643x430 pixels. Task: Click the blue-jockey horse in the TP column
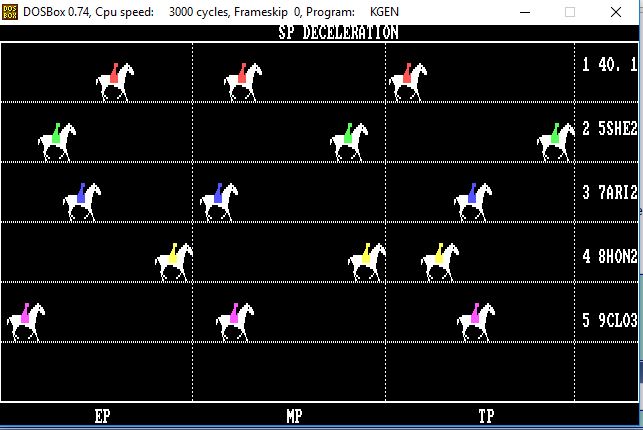(473, 202)
